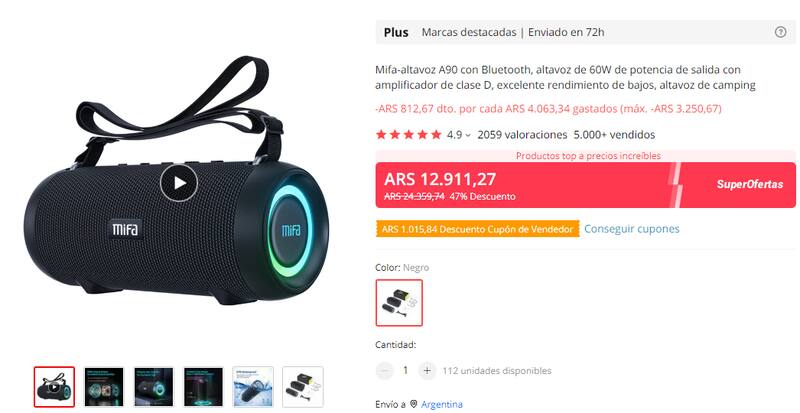Click the seller coupon discount badge
Viewport: 800px width, 413px height.
[478, 229]
